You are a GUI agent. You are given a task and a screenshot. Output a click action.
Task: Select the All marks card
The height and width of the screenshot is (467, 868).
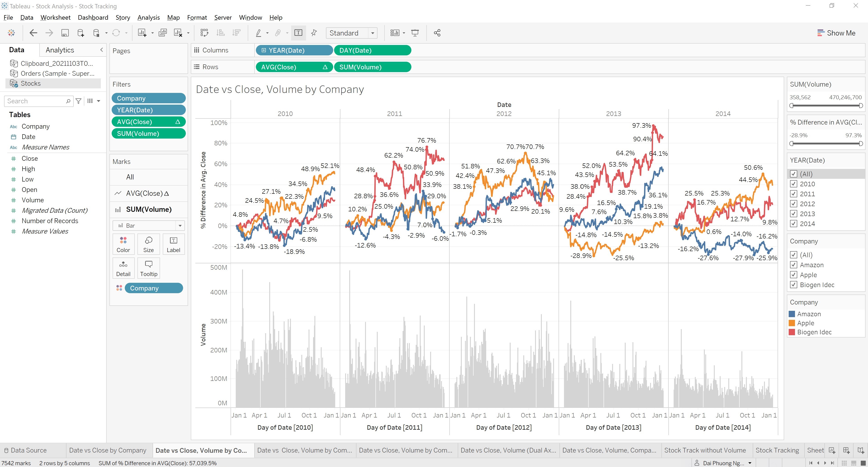point(149,177)
